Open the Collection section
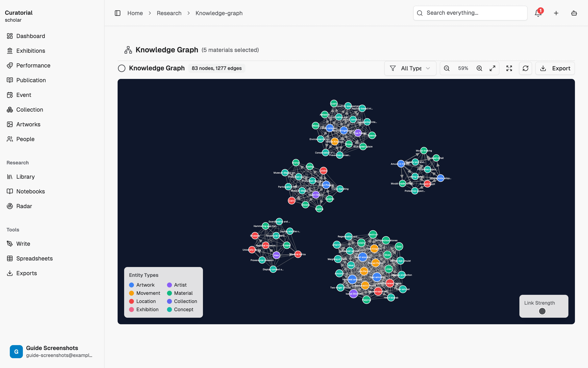588x368 pixels. (x=25, y=110)
